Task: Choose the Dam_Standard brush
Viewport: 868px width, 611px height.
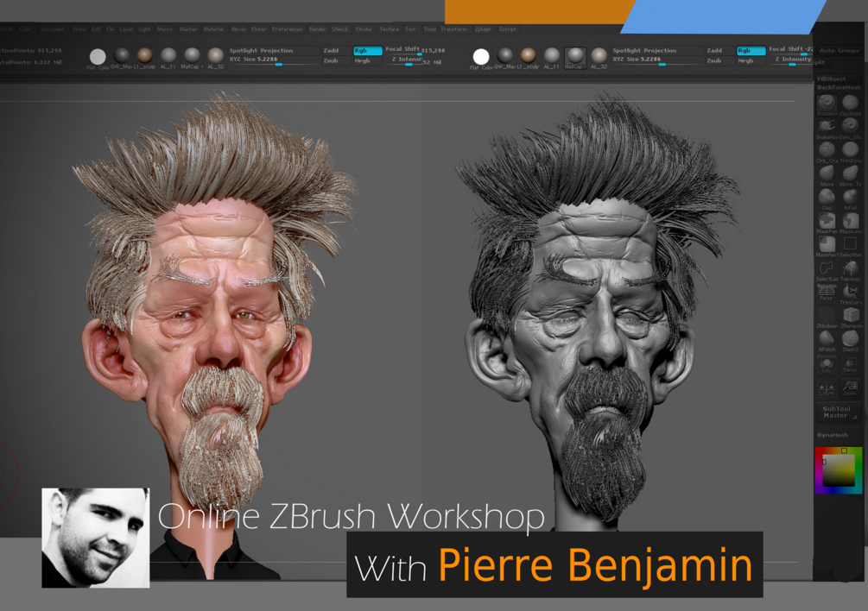Action: (x=850, y=127)
